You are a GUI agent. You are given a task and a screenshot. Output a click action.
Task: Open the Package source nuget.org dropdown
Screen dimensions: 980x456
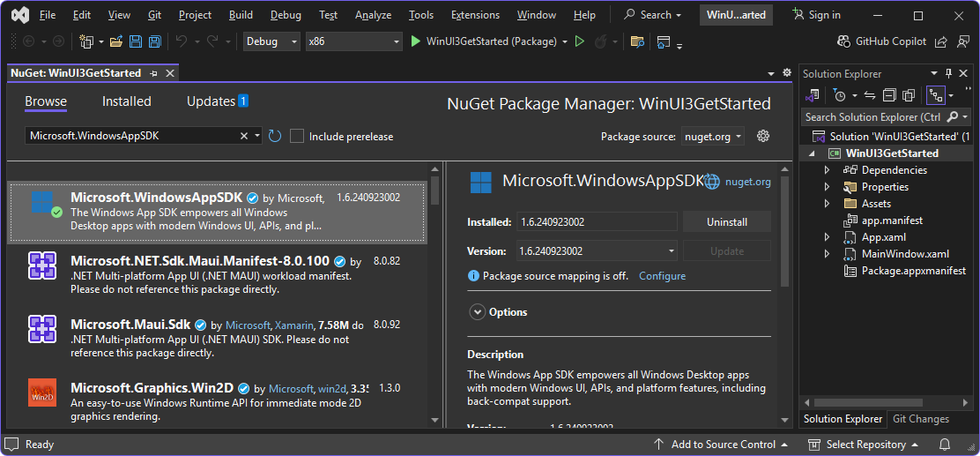[712, 137]
